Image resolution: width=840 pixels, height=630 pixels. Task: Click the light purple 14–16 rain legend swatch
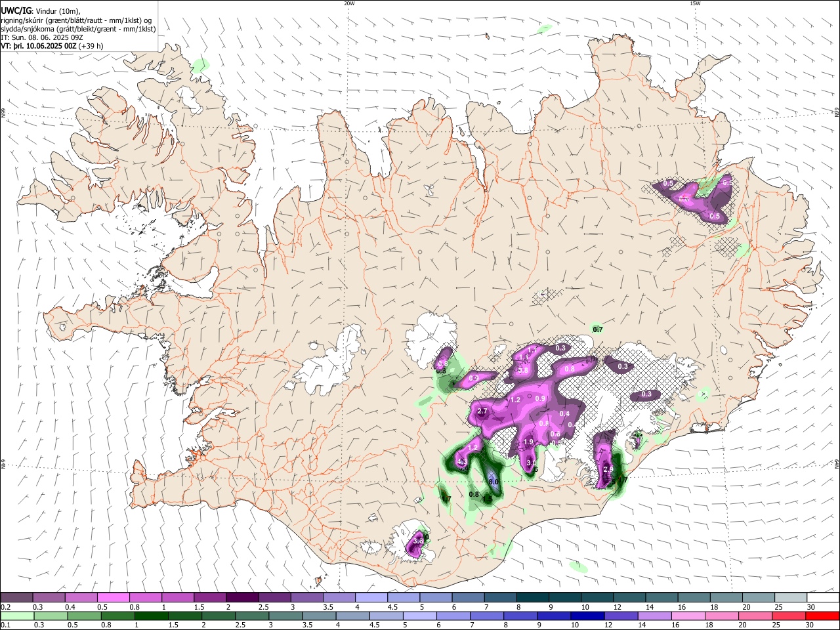tap(654, 616)
